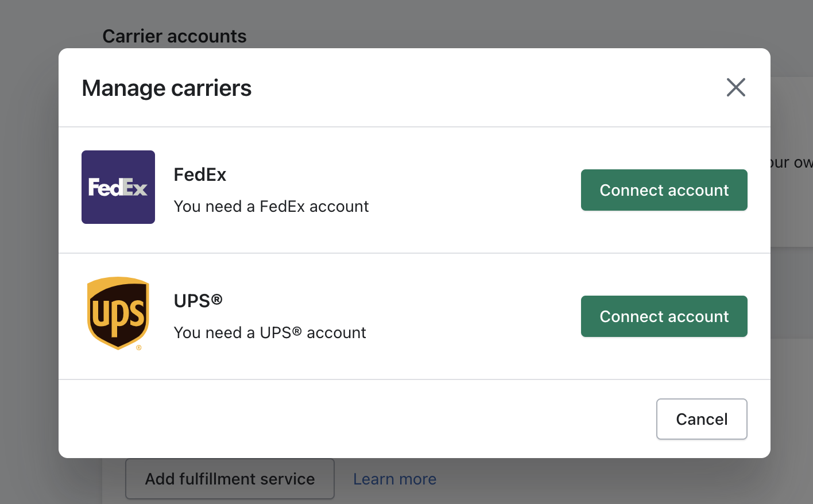Connect account for the UPS carrier
The height and width of the screenshot is (504, 813).
[x=664, y=316]
